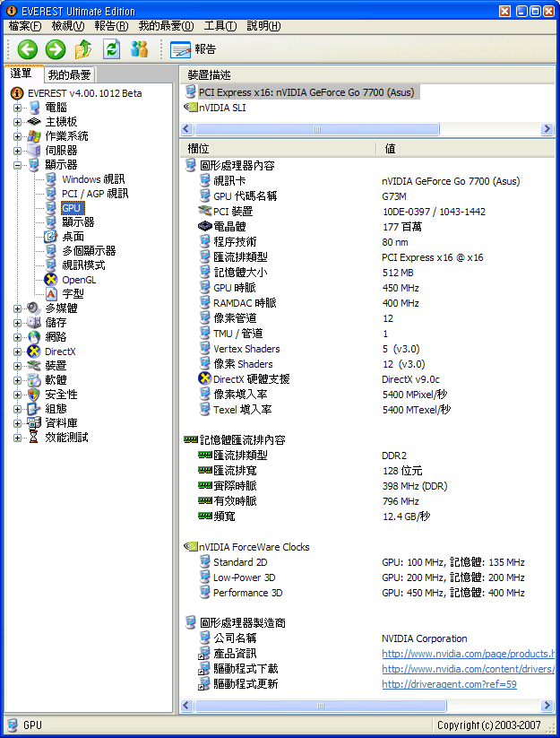560x738 pixels.
Task: Click the 儲存 storage icon in tree
Action: [x=34, y=323]
